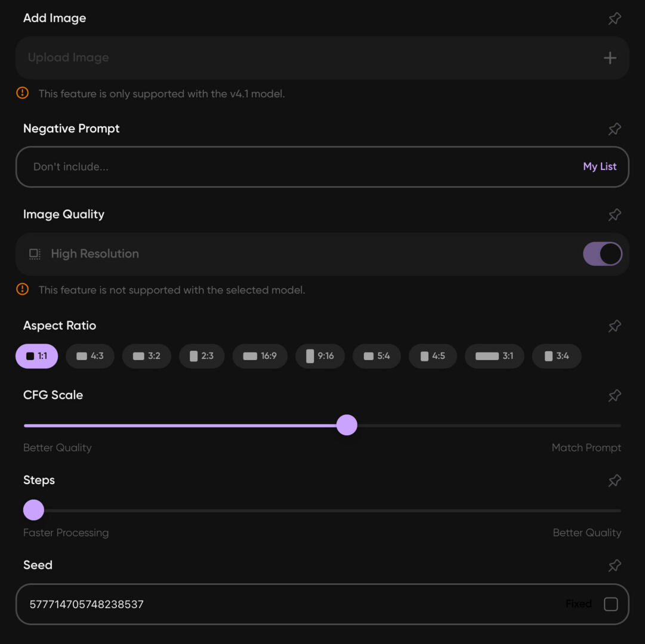645x644 pixels.
Task: Open My List for negative prompts
Action: coord(599,166)
